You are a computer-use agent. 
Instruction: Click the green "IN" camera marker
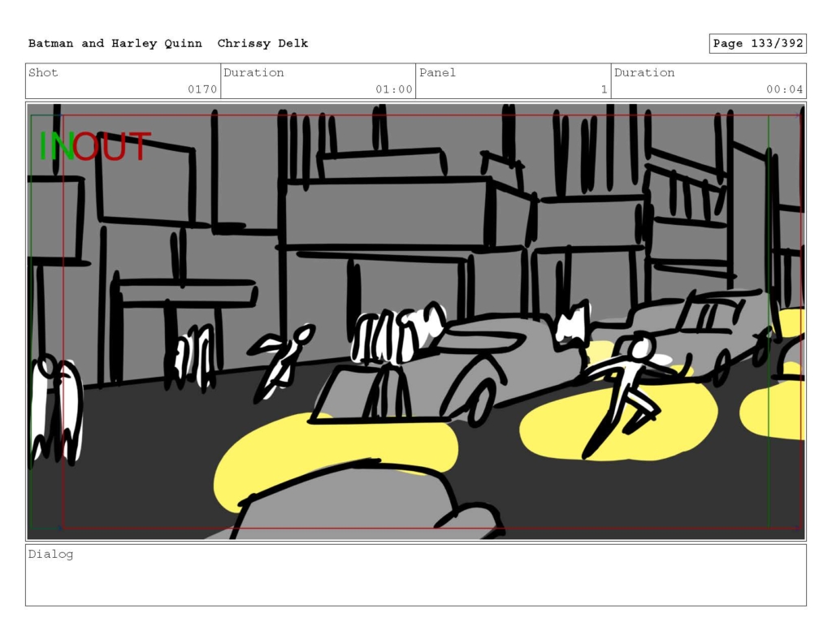[56, 146]
